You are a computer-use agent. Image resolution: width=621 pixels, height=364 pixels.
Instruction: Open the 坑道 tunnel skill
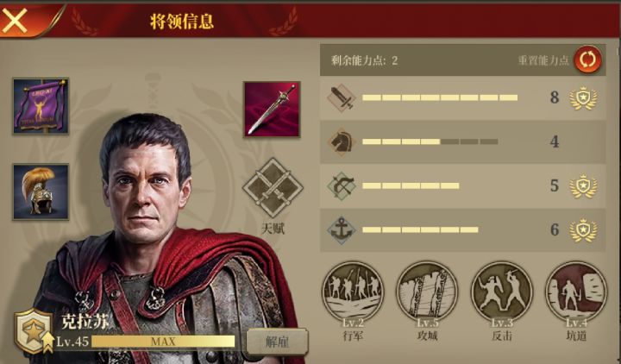pos(576,292)
